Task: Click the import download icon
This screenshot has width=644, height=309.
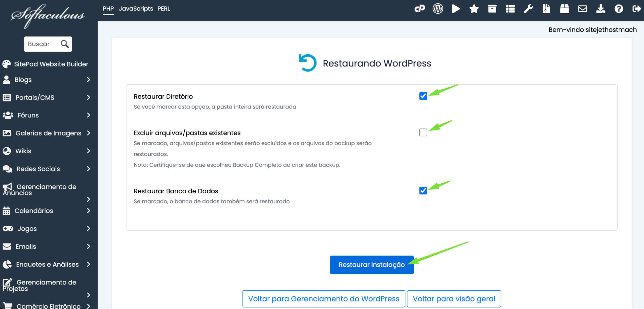Action: pos(601,9)
